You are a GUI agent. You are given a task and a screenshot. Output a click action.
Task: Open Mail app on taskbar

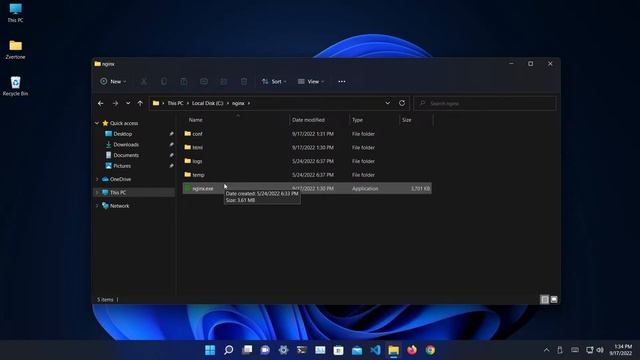[x=357, y=350]
